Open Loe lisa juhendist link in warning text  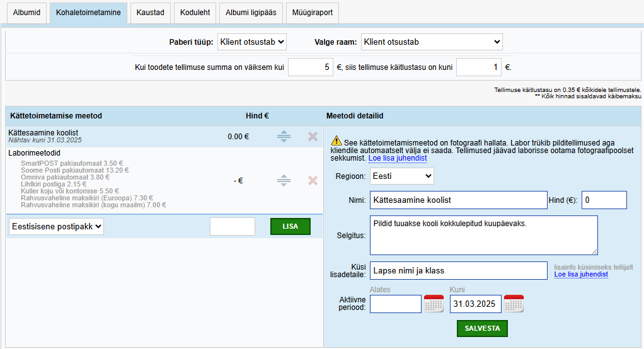click(398, 159)
